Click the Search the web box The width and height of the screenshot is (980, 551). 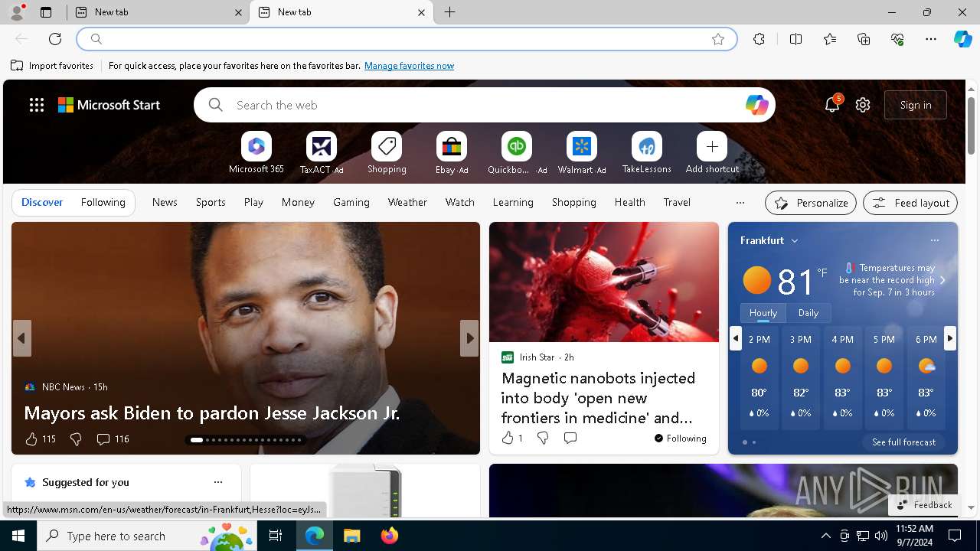(484, 105)
